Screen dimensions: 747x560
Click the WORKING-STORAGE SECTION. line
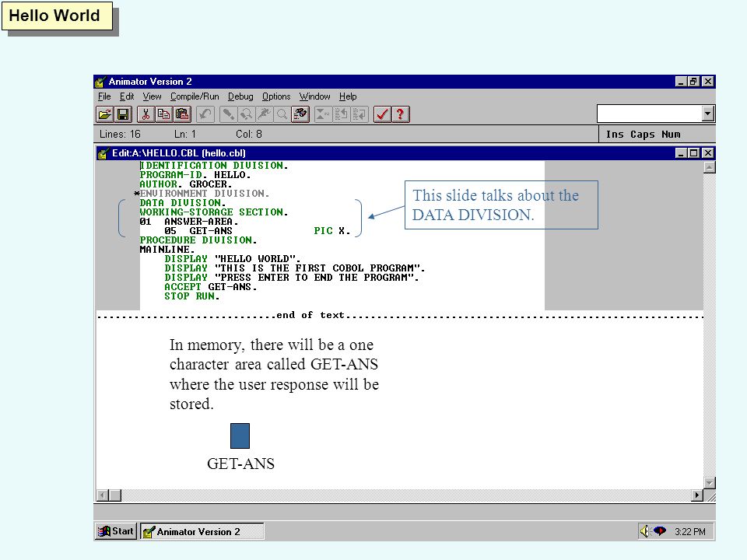coord(214,212)
